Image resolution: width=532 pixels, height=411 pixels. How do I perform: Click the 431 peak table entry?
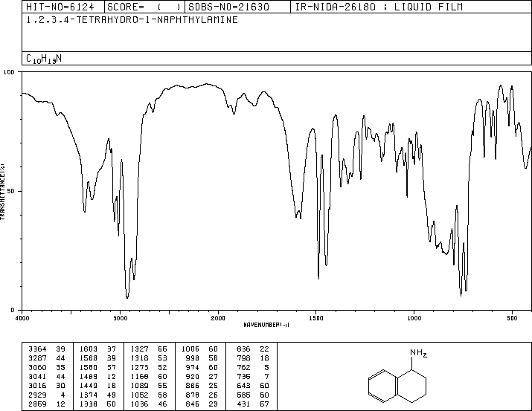[x=253, y=404]
